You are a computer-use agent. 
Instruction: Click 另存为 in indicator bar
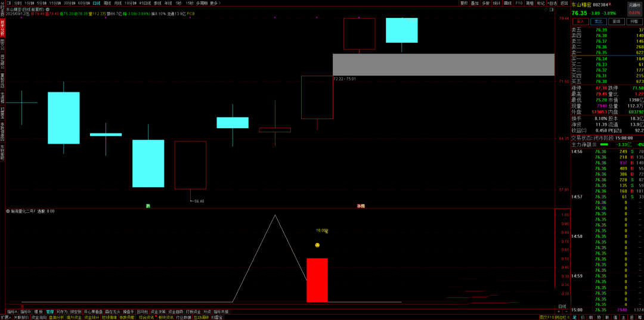[x=62, y=312]
